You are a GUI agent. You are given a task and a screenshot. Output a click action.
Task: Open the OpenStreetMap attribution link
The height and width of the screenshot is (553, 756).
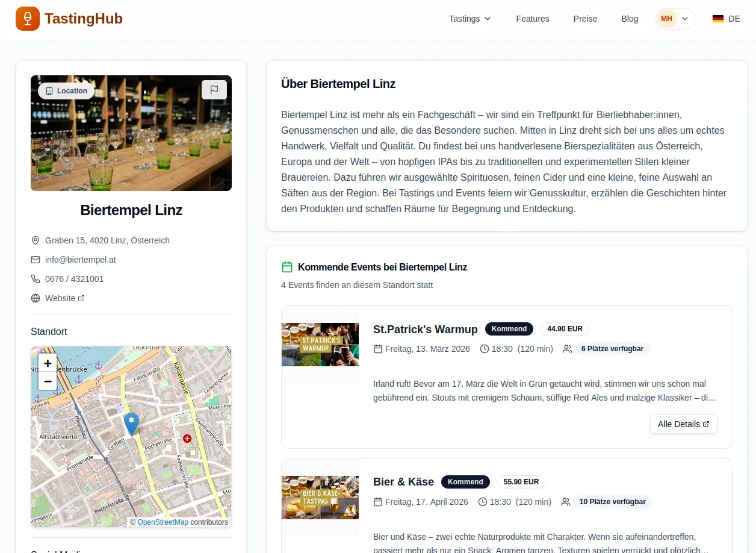click(x=163, y=522)
